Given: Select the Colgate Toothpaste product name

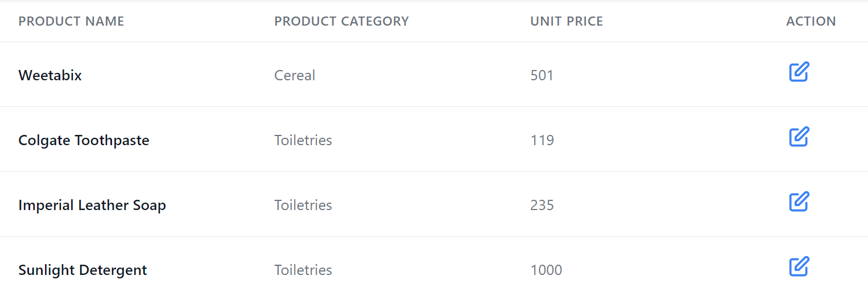Looking at the screenshot, I should (x=84, y=140).
